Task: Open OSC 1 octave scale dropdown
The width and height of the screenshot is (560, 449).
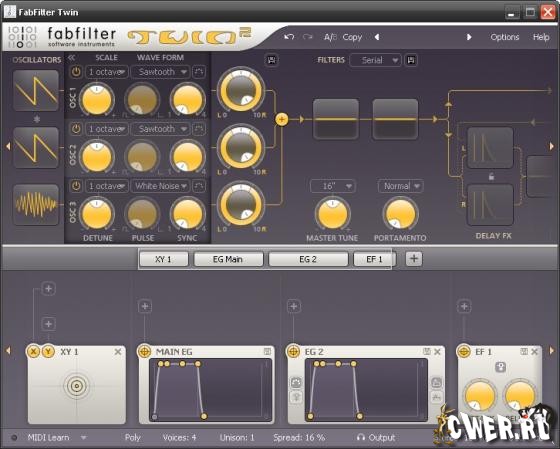Action: [106, 72]
